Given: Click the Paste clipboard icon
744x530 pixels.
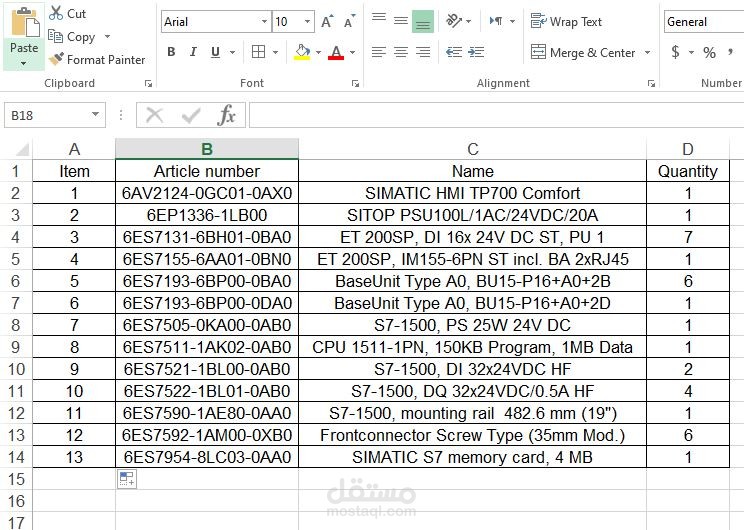Looking at the screenshot, I should (24, 22).
